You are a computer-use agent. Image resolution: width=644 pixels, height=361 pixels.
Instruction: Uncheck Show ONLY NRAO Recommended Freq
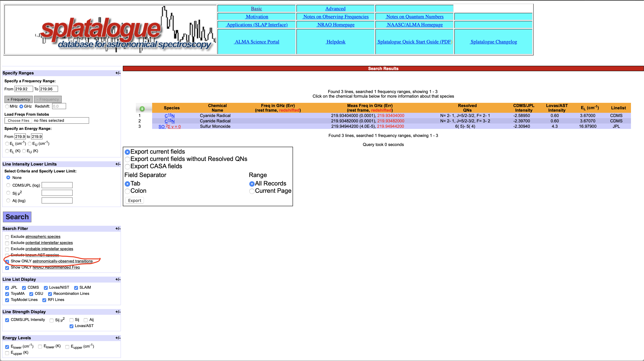[x=7, y=268]
